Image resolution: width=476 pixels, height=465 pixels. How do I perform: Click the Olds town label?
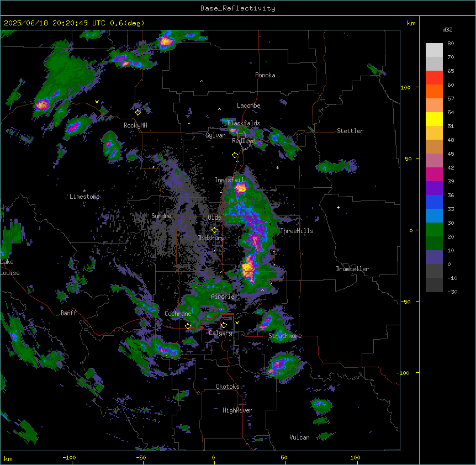coord(214,218)
